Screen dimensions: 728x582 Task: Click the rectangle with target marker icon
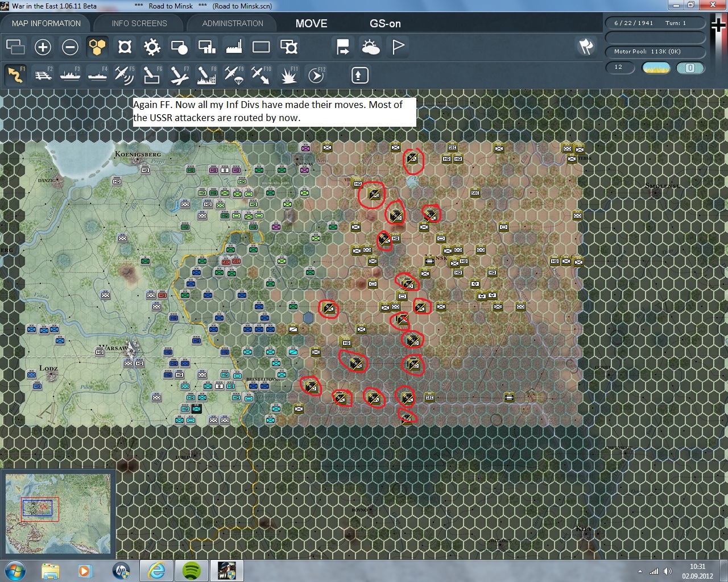[289, 47]
